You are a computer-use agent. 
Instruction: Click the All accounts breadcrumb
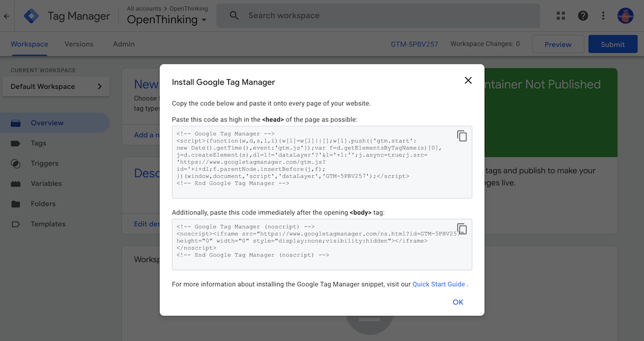pos(144,8)
